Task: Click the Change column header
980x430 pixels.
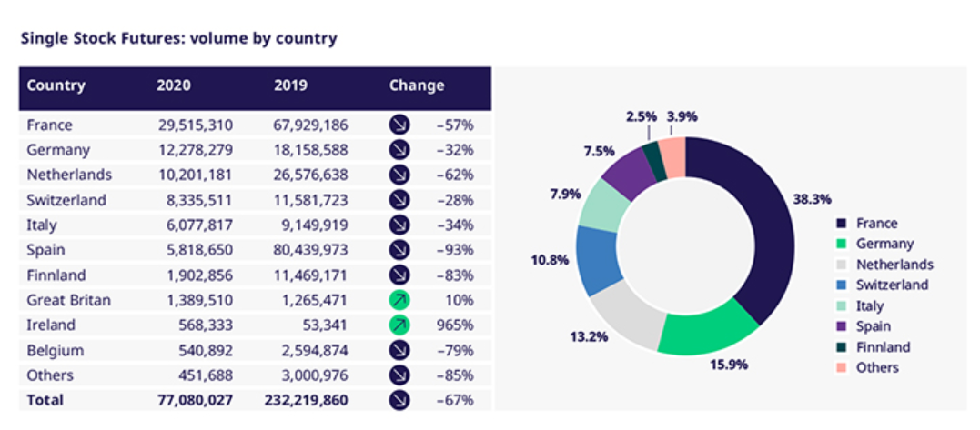Action: pyautogui.click(x=417, y=86)
